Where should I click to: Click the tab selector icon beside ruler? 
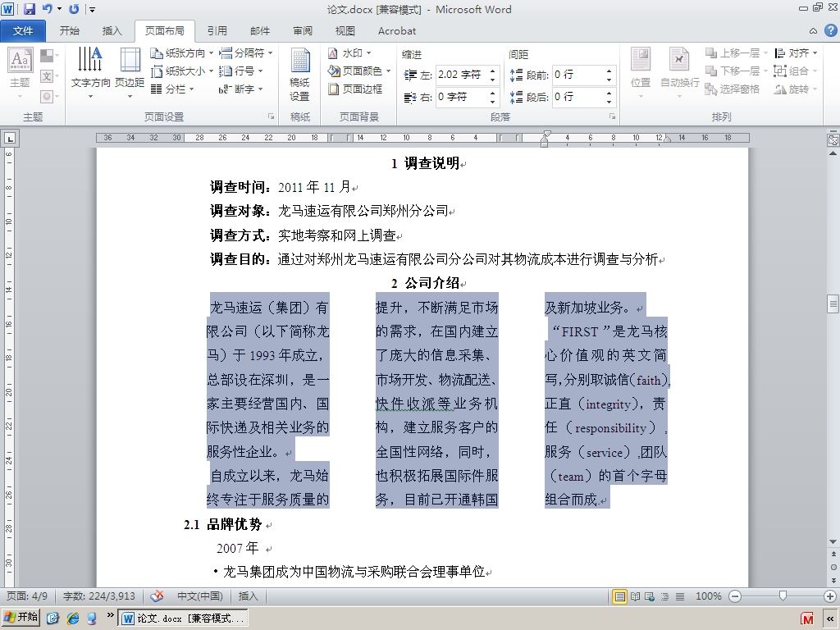pos(10,139)
